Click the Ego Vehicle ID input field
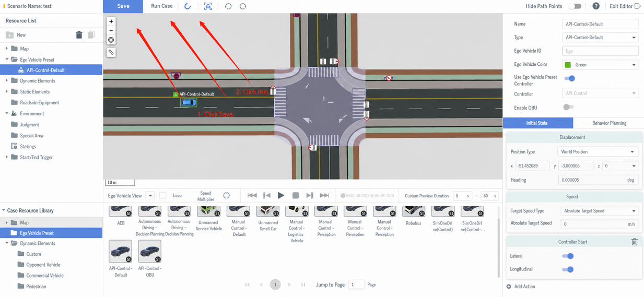 click(x=600, y=51)
